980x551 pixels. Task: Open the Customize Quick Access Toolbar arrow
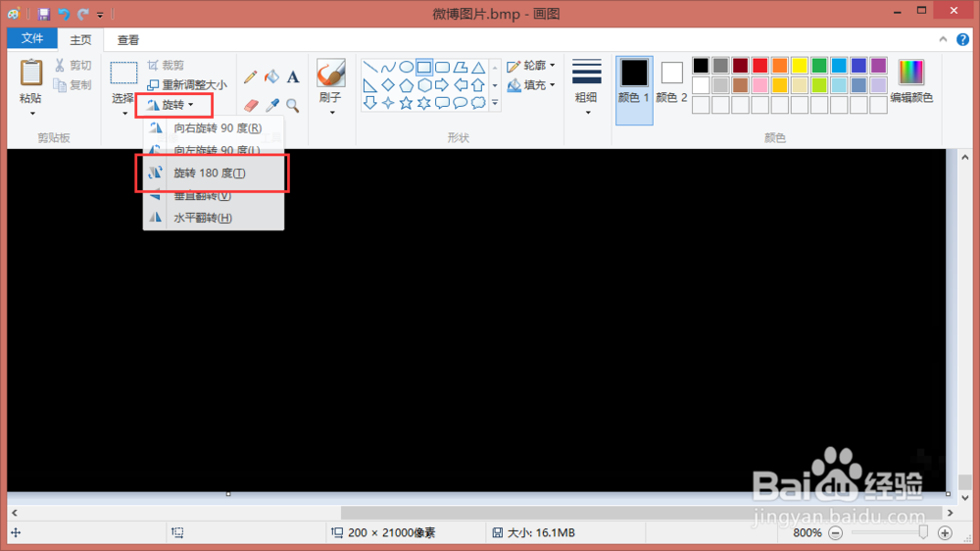(x=100, y=14)
